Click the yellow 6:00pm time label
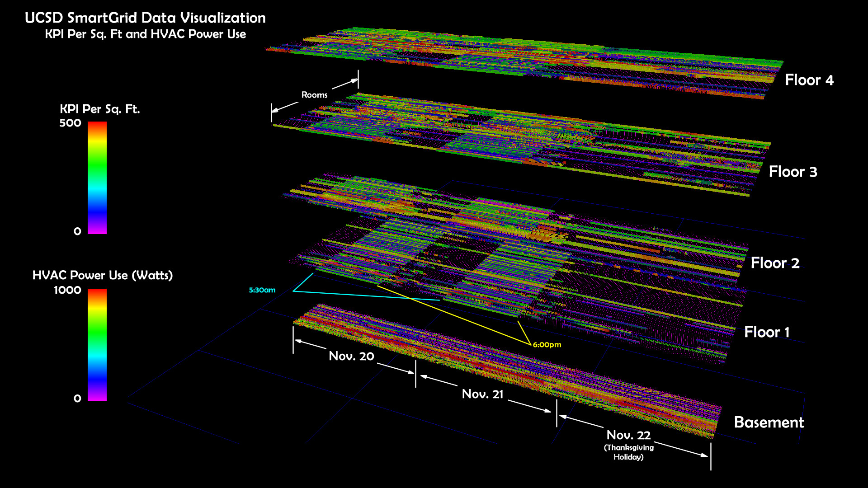The image size is (868, 488). [547, 345]
